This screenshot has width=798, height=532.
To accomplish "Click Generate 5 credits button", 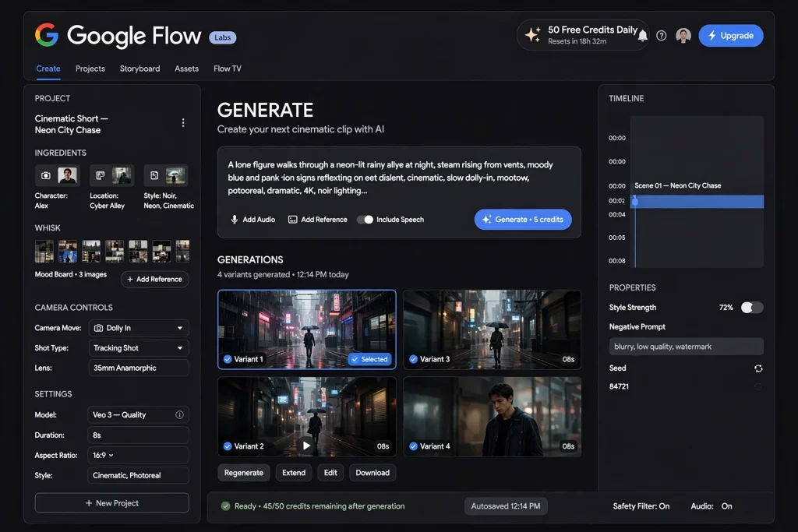I will coord(523,219).
